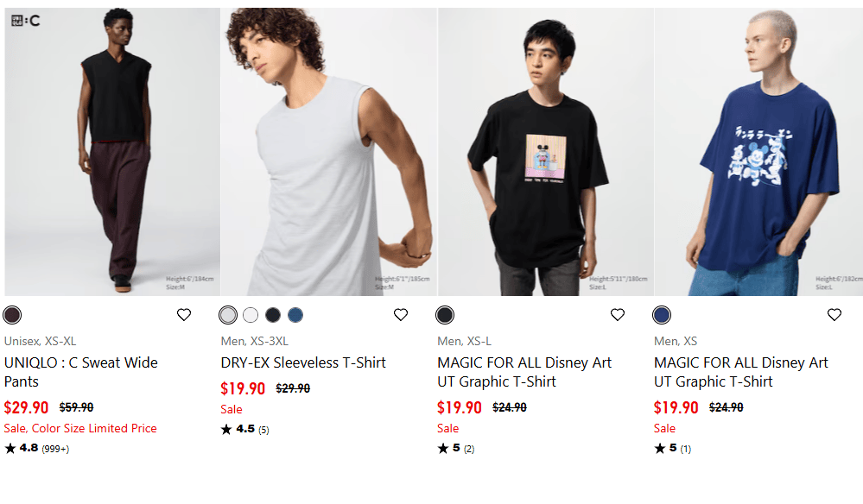Click the gray sleeveless shirt product image
The image size is (863, 504).
(x=329, y=152)
